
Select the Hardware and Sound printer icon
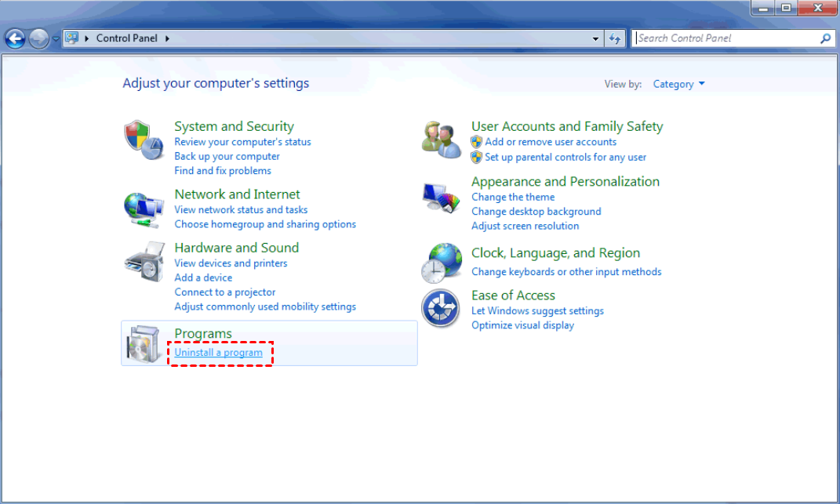pos(144,262)
